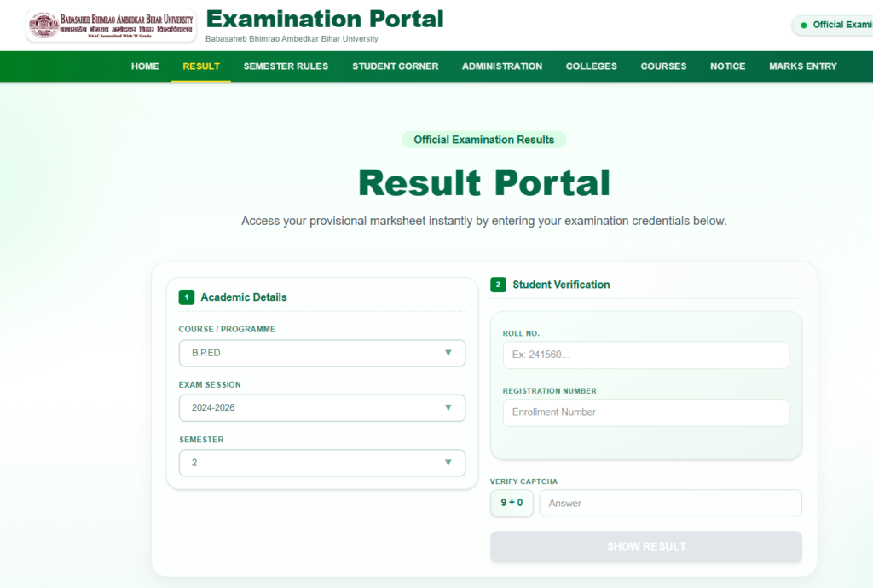Click the Examination Portal header title

[x=325, y=19]
